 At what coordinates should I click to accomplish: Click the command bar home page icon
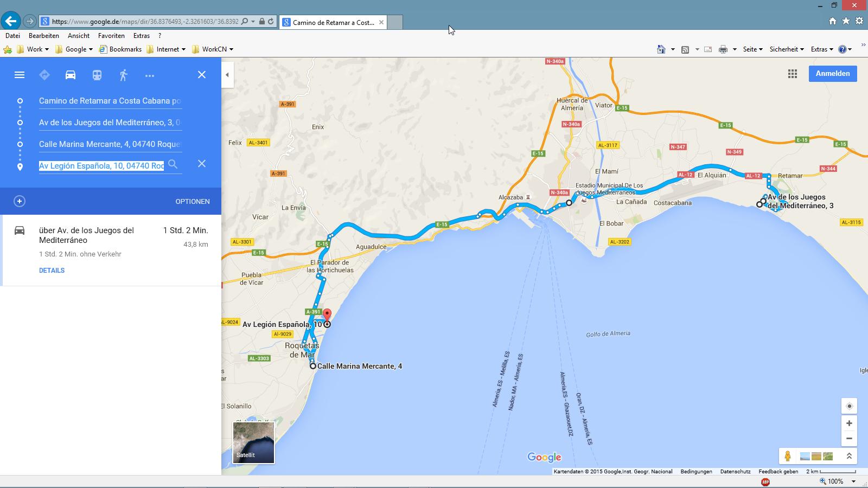click(x=661, y=49)
